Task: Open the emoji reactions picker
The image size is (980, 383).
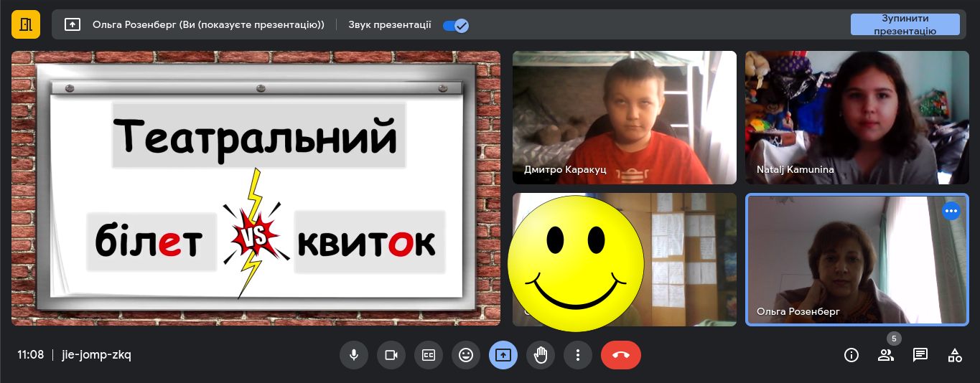Action: pos(466,355)
